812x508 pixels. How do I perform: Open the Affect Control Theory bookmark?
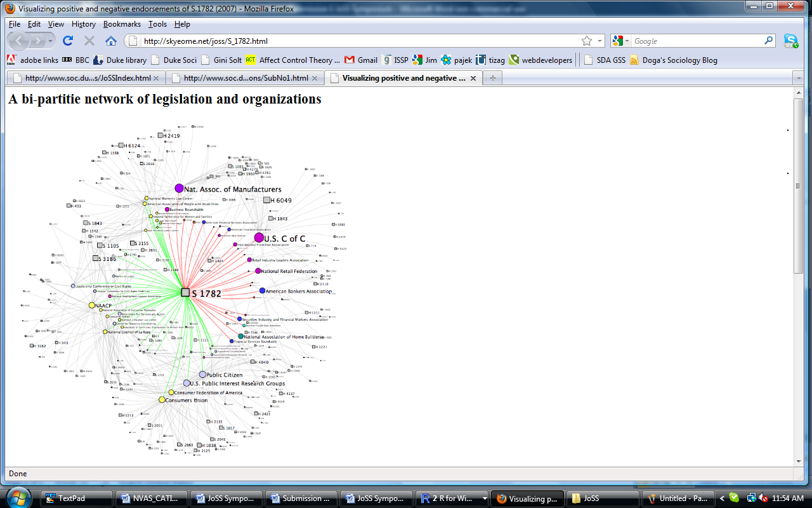coord(293,60)
